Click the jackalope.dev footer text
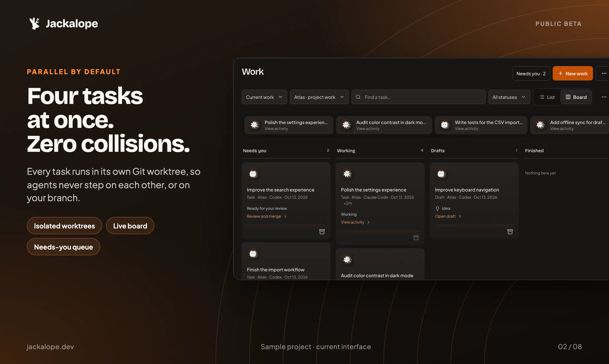Screen dimensions: 609x364 (50, 347)
